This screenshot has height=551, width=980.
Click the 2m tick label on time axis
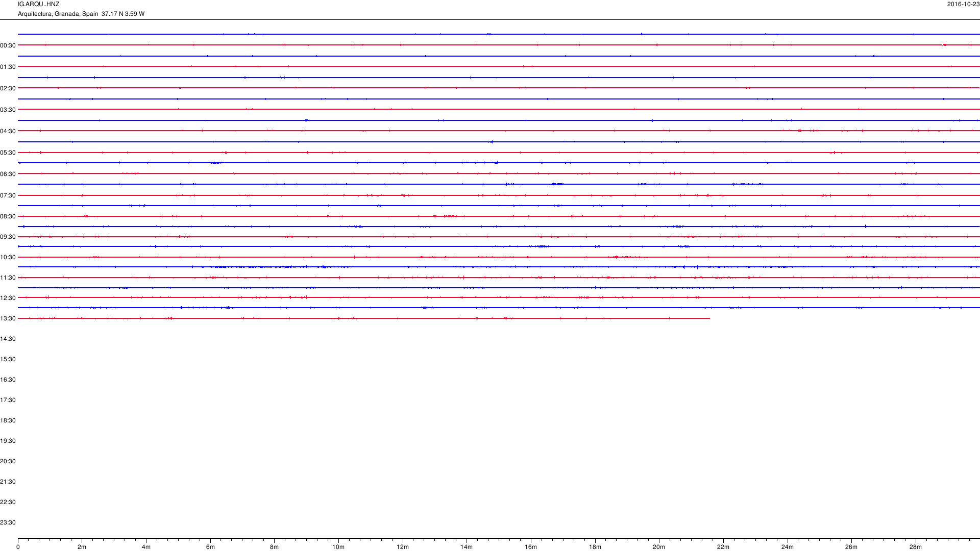pos(82,547)
